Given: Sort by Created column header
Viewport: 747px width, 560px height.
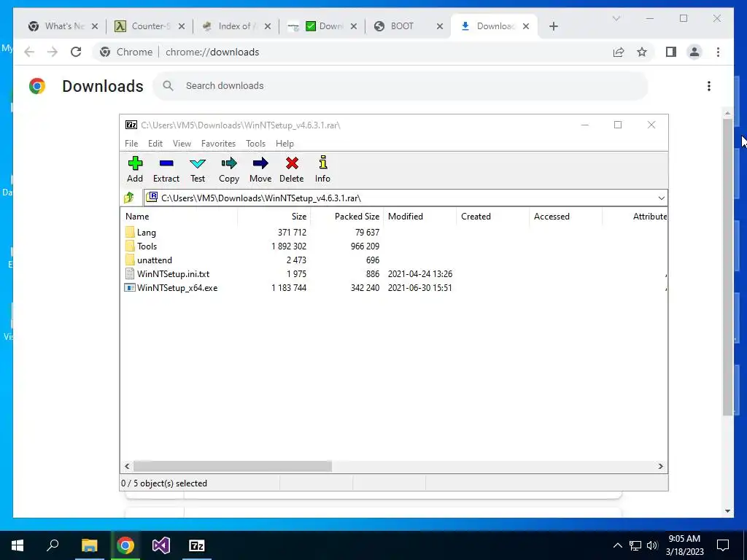Looking at the screenshot, I should tap(492, 216).
